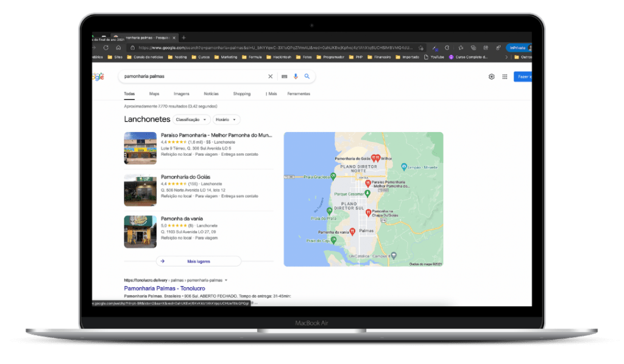Go to browser home page icon
Image resolution: width=624 pixels, height=364 pixels.
[118, 47]
